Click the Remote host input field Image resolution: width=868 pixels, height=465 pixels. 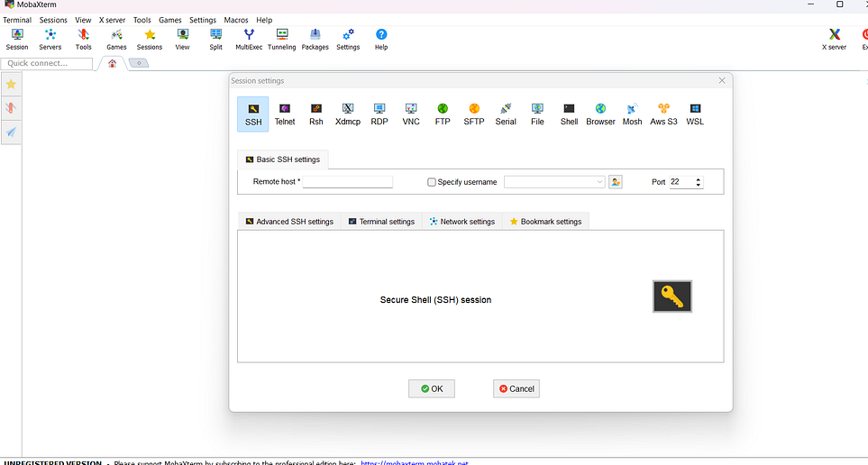click(348, 181)
